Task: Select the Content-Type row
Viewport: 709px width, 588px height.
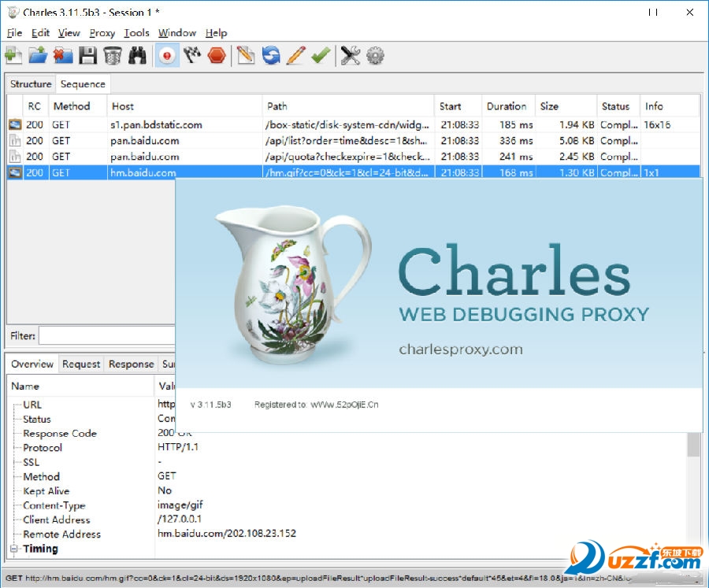Action: (x=54, y=505)
